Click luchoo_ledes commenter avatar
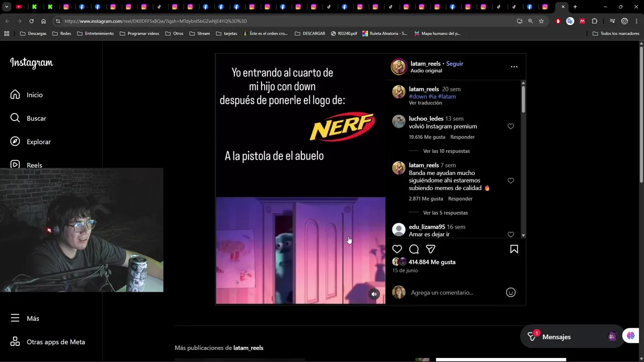The image size is (644, 362). (399, 121)
